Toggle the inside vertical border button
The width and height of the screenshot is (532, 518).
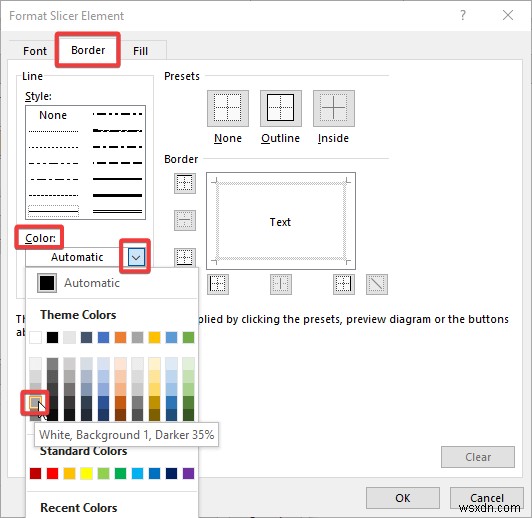click(281, 284)
